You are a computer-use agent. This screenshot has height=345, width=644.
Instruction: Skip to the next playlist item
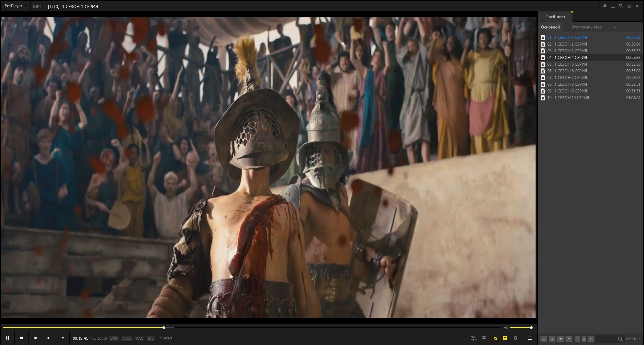(x=49, y=338)
